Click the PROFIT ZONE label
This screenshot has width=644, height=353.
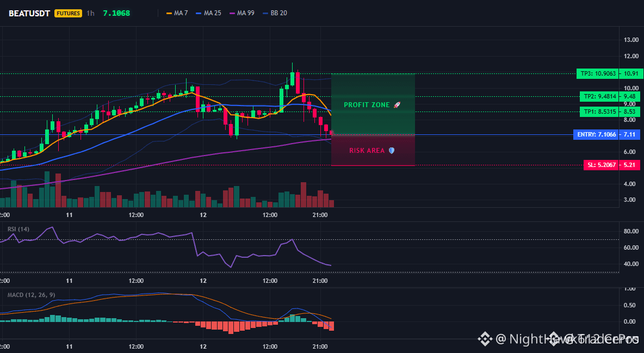pyautogui.click(x=367, y=105)
